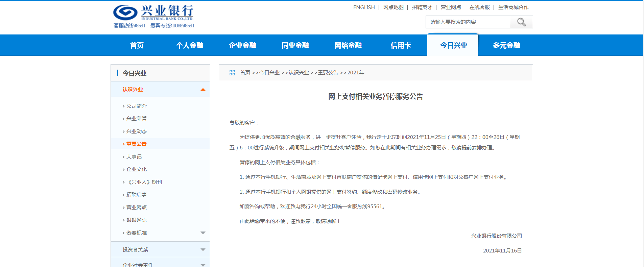644x267 pixels.
Task: Click the 重要公告 breadcrumb link
Action: pos(328,73)
